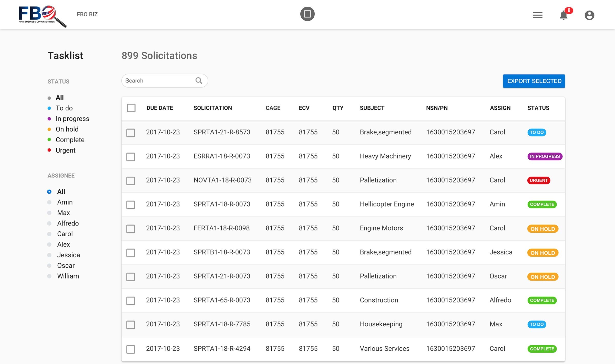The image size is (615, 364).
Task: Check the NOVTA1-18-R-0073 row checkbox
Action: 131,181
